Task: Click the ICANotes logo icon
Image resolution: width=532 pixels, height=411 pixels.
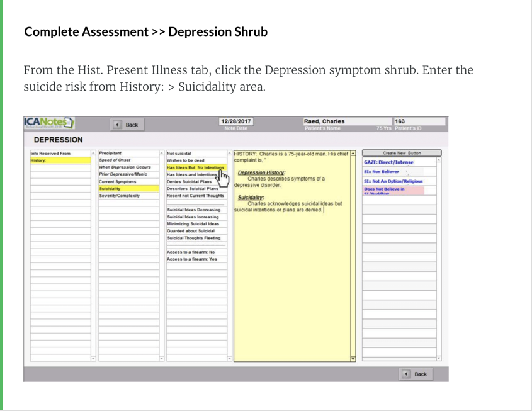Action: point(49,123)
